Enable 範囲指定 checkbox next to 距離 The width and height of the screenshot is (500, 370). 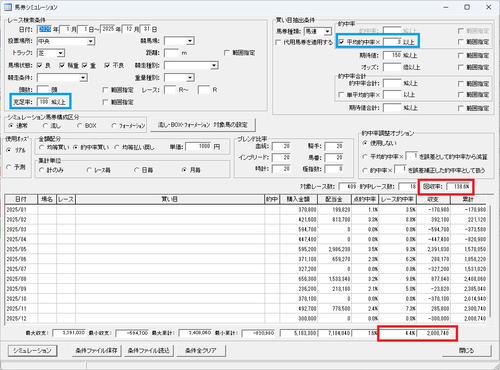[x=227, y=53]
